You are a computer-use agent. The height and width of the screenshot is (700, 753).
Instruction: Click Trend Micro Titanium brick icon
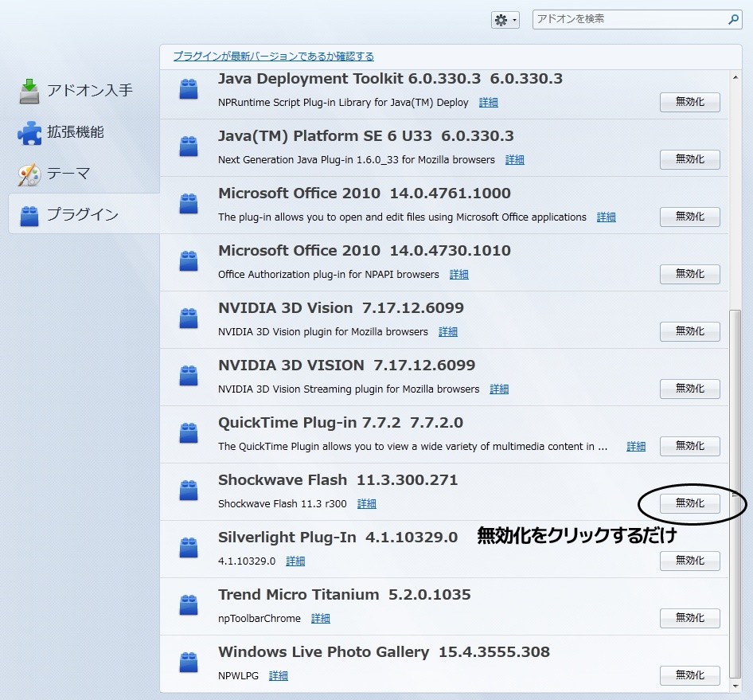(188, 605)
